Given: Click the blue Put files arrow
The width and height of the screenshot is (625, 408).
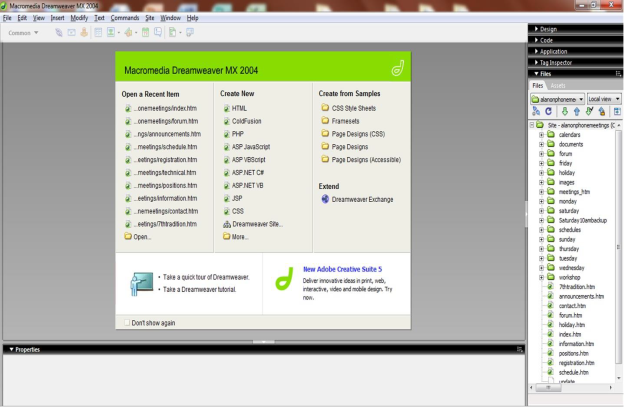Looking at the screenshot, I should (576, 112).
